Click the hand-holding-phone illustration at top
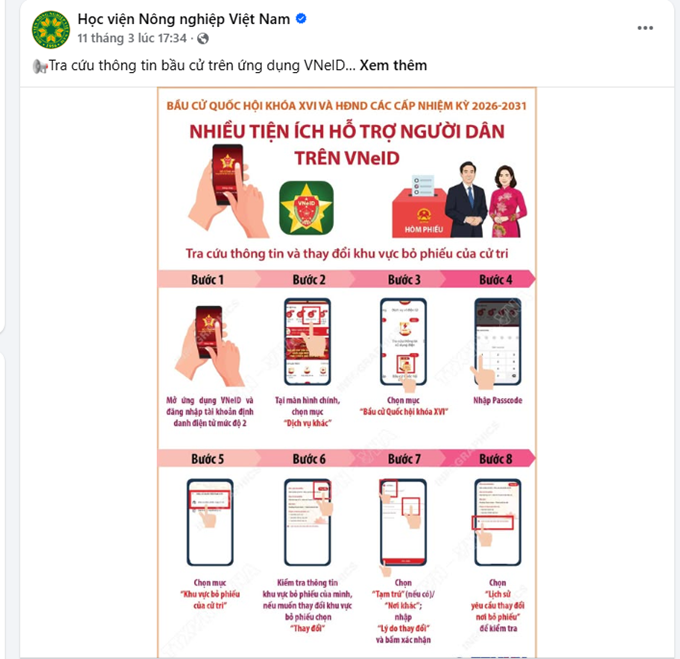Image resolution: width=680 pixels, height=659 pixels. click(227, 191)
